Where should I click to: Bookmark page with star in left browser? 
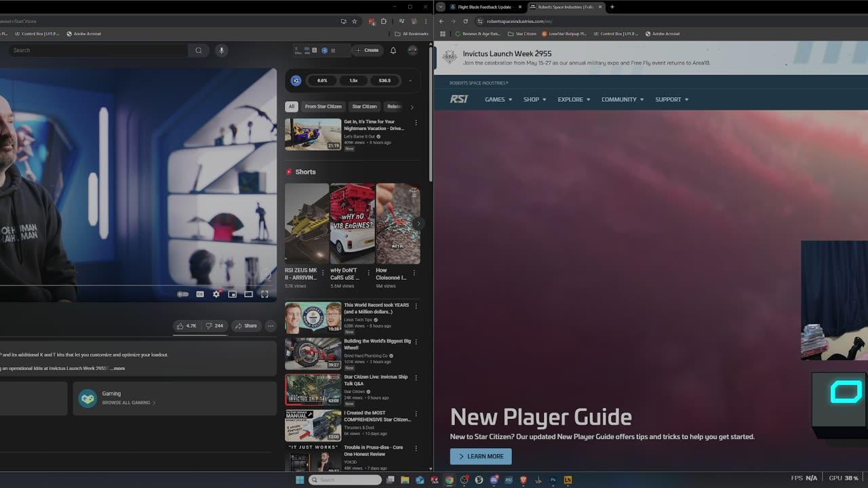354,22
